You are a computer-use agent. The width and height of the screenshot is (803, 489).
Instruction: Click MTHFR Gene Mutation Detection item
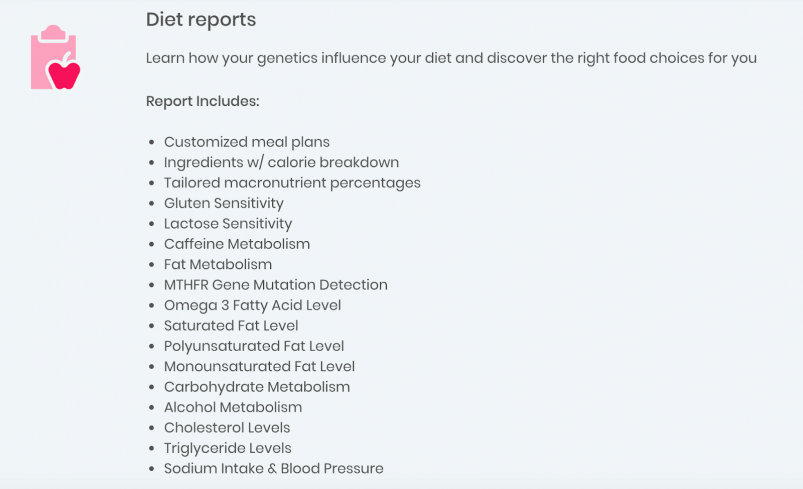coord(276,285)
